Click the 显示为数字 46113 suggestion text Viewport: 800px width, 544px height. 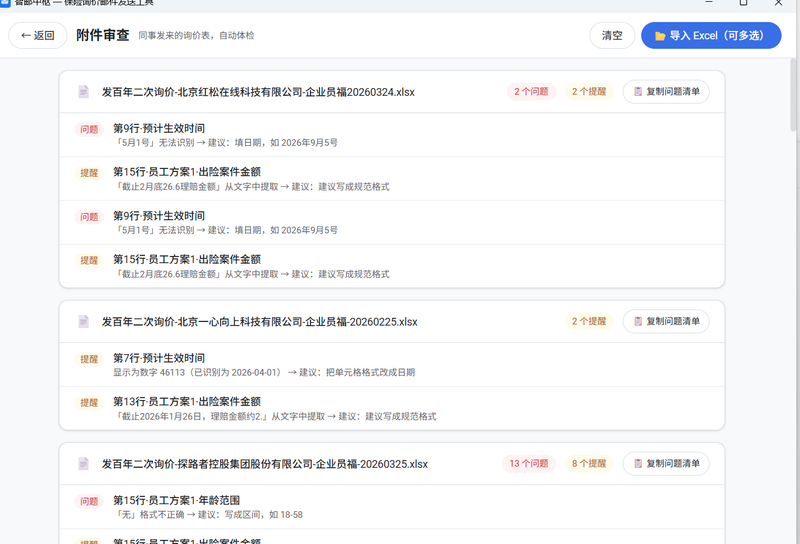click(x=264, y=373)
